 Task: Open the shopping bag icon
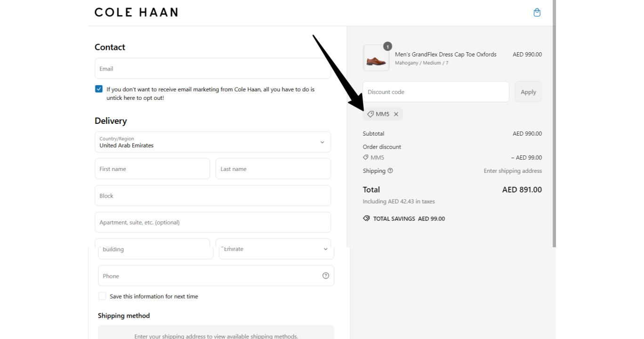pyautogui.click(x=537, y=13)
